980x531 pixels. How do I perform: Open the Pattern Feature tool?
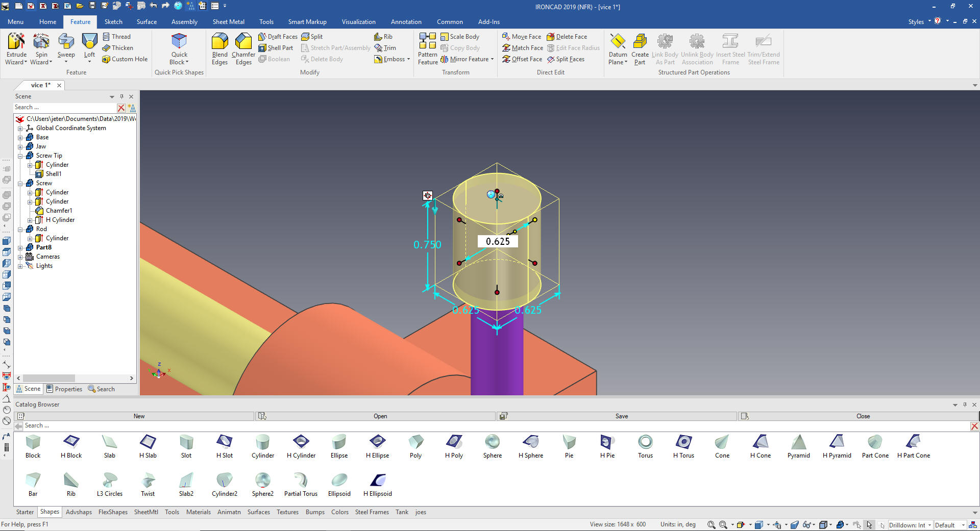tap(427, 48)
